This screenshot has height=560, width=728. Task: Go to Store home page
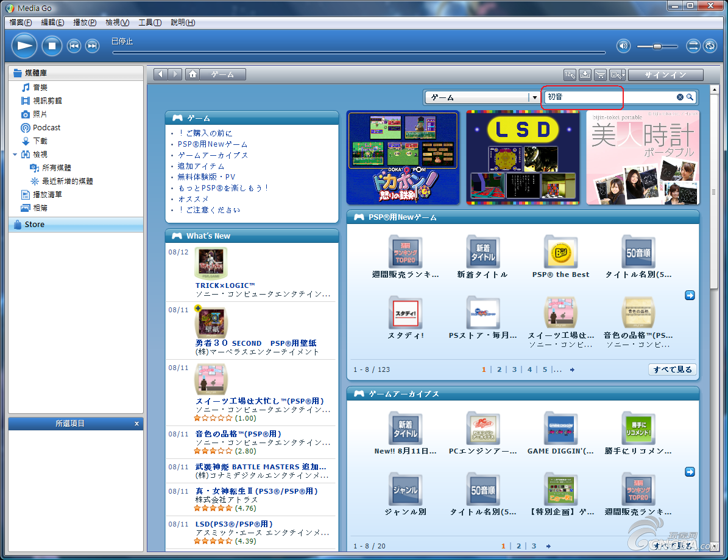(193, 74)
